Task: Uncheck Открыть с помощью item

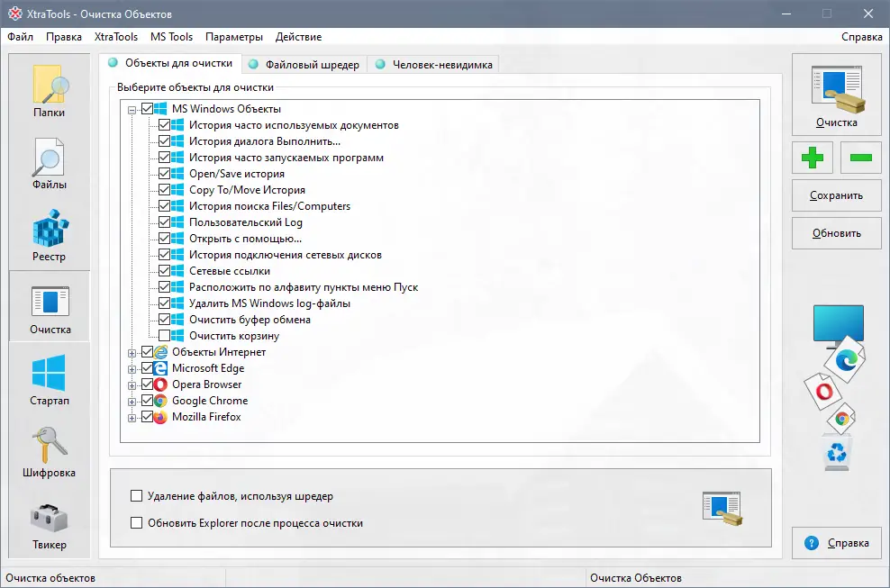Action: coord(164,239)
